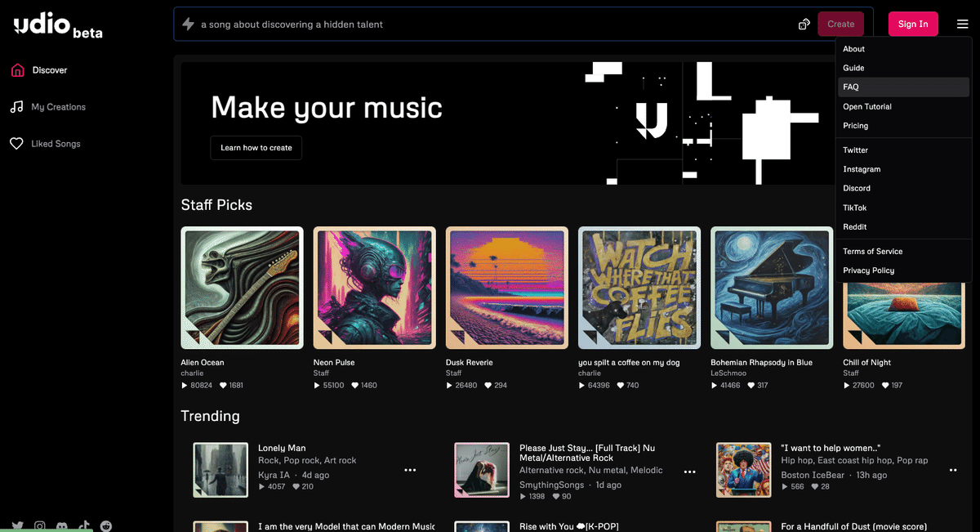Screen dimensions: 980x532
Task: Click the lightning bolt icon in prompt bar
Action: click(x=188, y=25)
